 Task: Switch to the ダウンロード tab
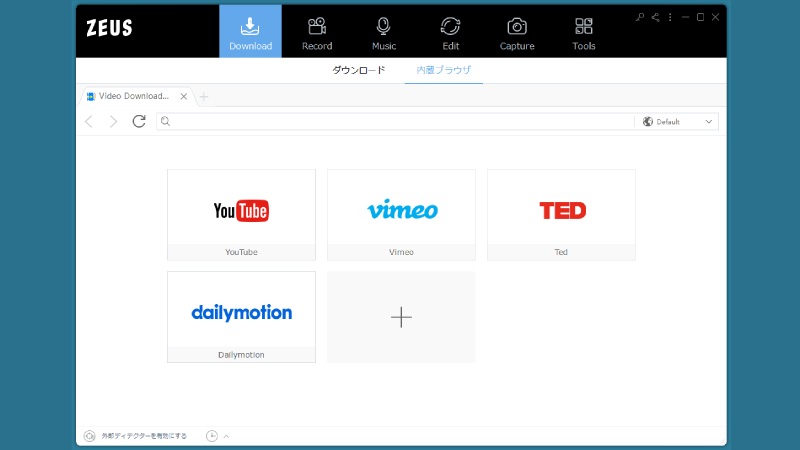(x=359, y=71)
